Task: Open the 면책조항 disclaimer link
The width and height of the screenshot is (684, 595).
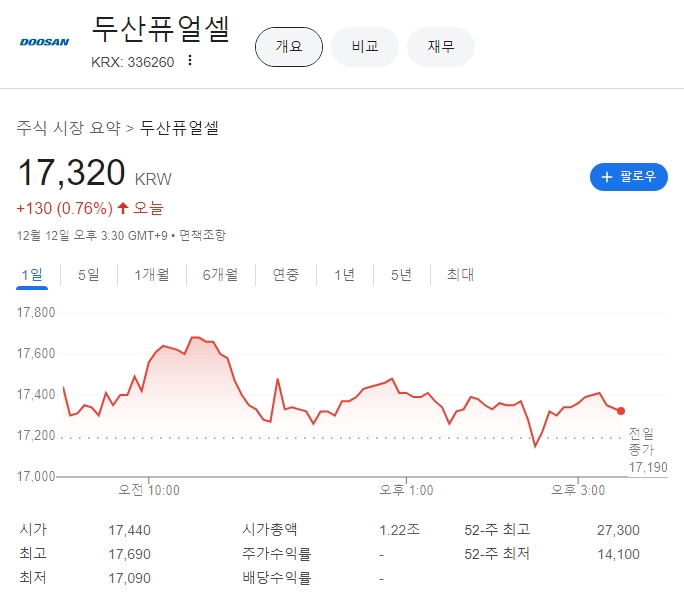Action: click(x=202, y=236)
